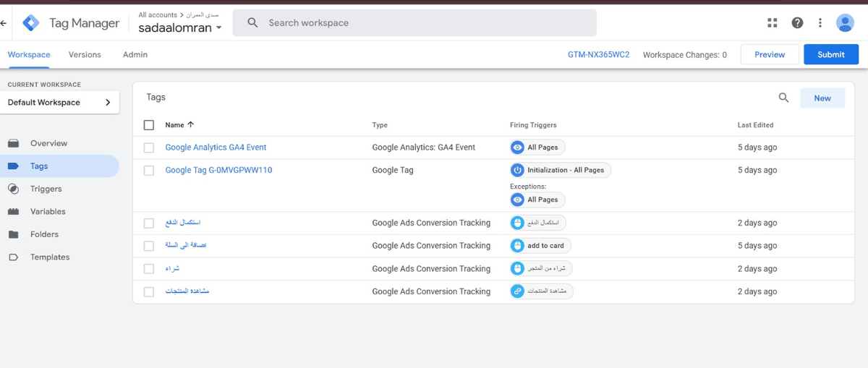Open Variables section in the sidebar
The width and height of the screenshot is (868, 368).
[48, 212]
